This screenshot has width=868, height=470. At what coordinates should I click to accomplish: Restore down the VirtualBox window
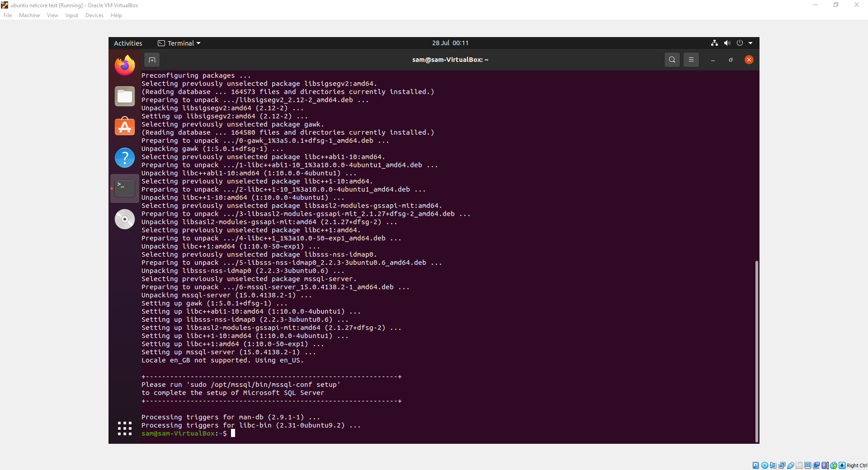point(836,5)
